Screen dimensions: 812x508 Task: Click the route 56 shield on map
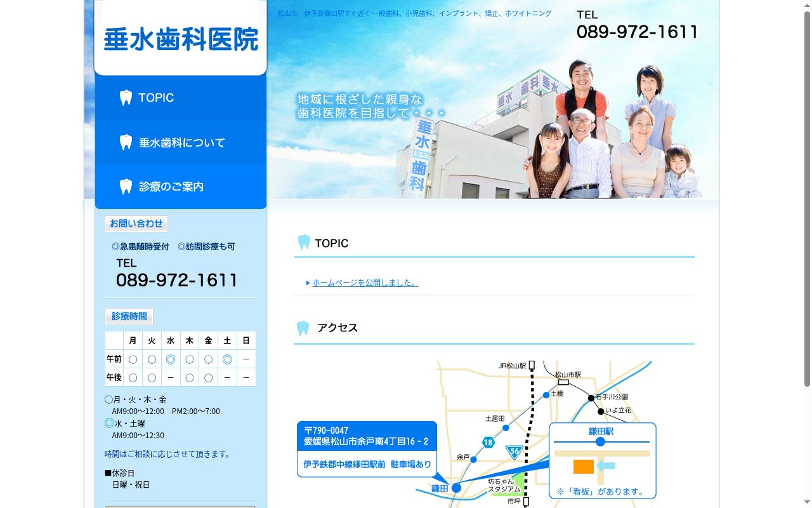[x=514, y=452]
